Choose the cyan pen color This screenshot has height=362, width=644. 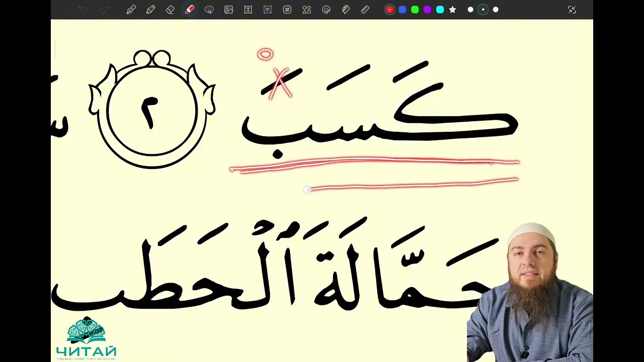tap(440, 10)
